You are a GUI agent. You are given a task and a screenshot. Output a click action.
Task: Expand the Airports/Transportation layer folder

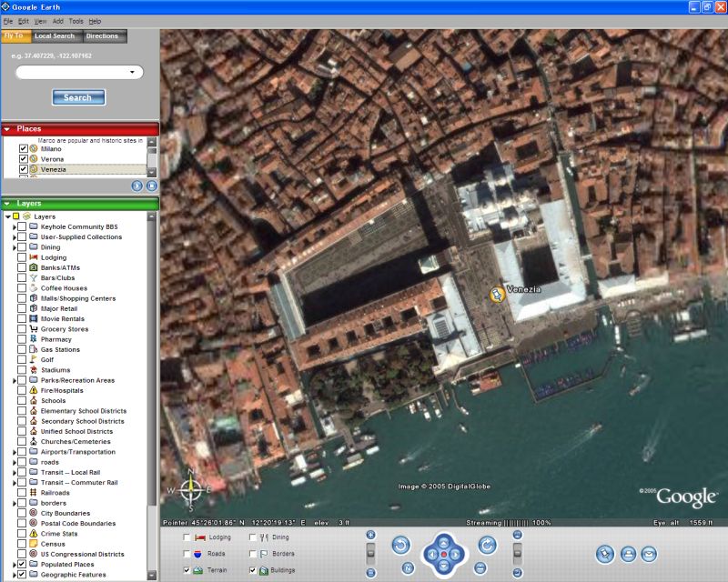point(15,452)
